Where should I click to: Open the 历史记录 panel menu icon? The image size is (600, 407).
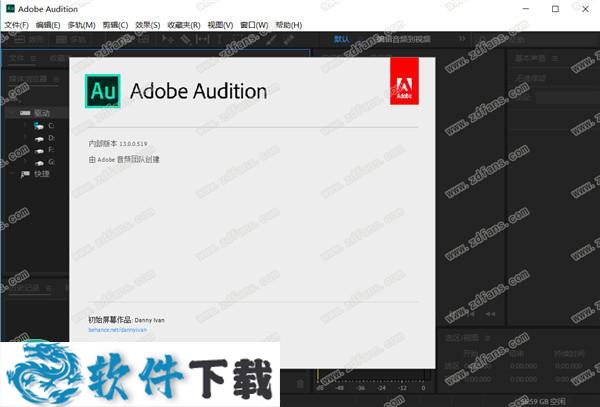click(49, 288)
